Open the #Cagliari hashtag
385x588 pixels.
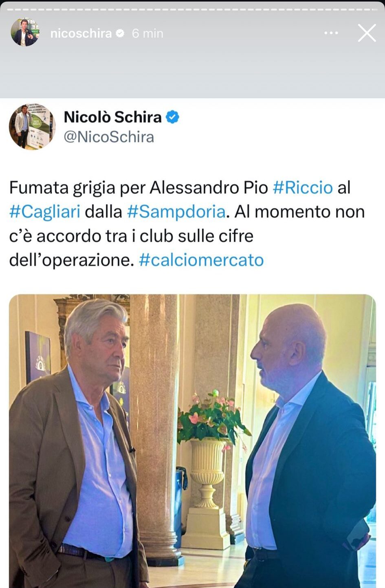[x=45, y=212]
